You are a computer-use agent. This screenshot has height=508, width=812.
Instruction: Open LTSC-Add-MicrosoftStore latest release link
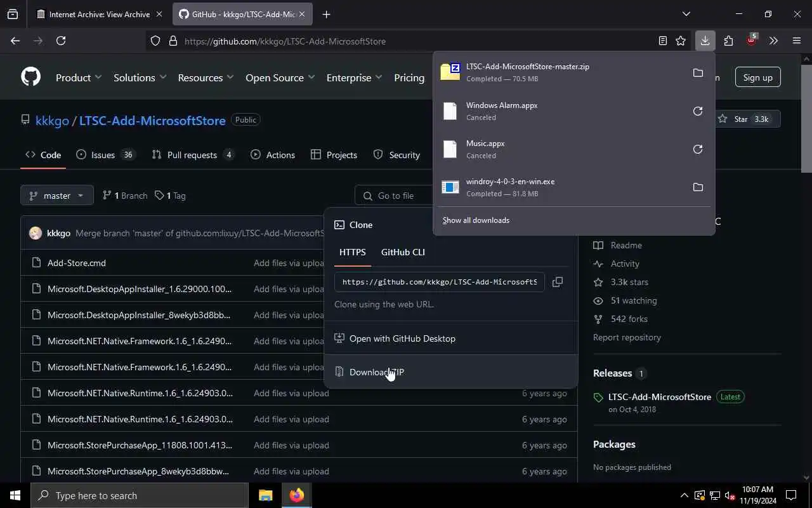tap(660, 397)
